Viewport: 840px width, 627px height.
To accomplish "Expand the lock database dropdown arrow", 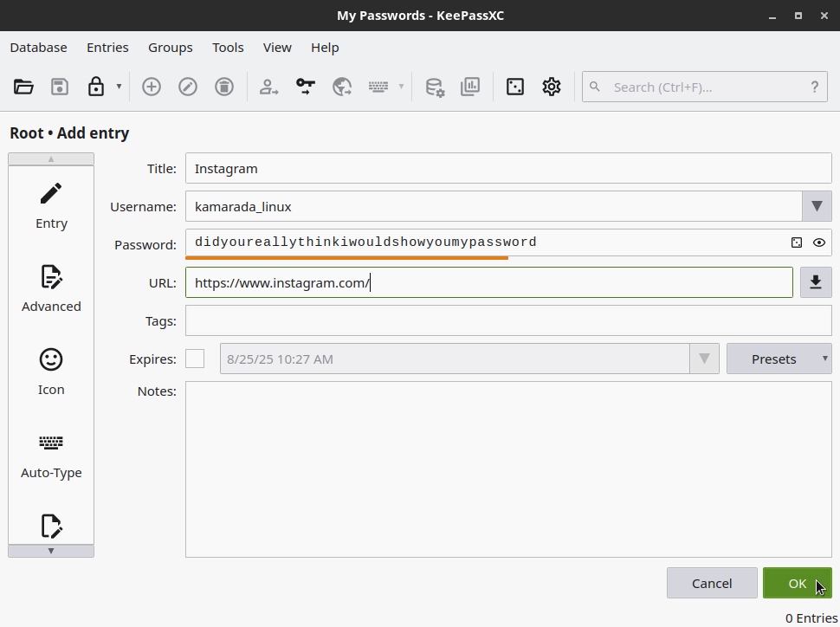I will click(119, 87).
